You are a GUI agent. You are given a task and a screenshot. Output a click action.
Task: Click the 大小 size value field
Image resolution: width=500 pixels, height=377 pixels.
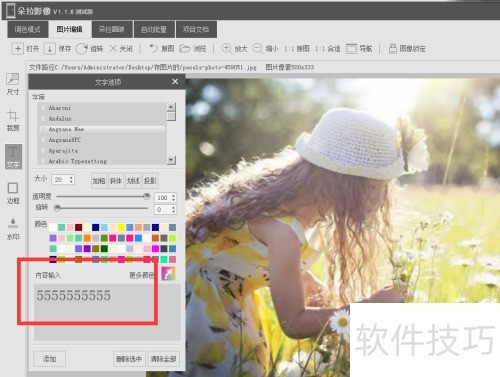60,180
